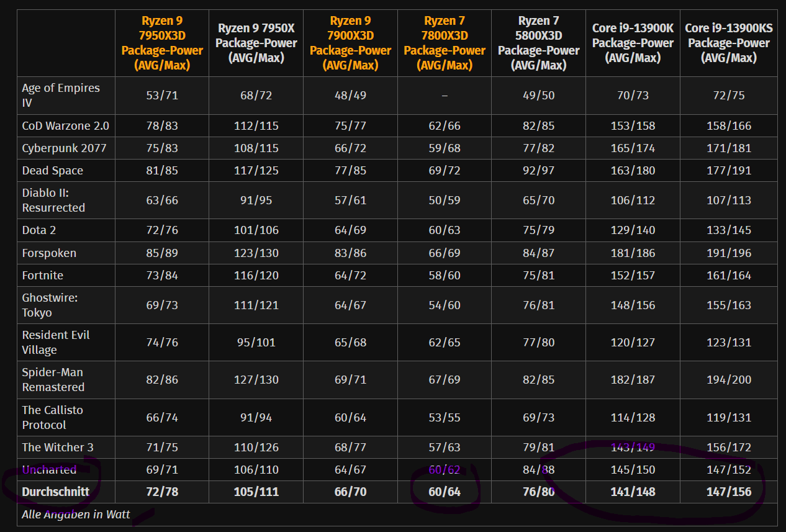This screenshot has width=786, height=532.
Task: Click the 133/145 cell in Dota 2 row
Action: [x=729, y=230]
